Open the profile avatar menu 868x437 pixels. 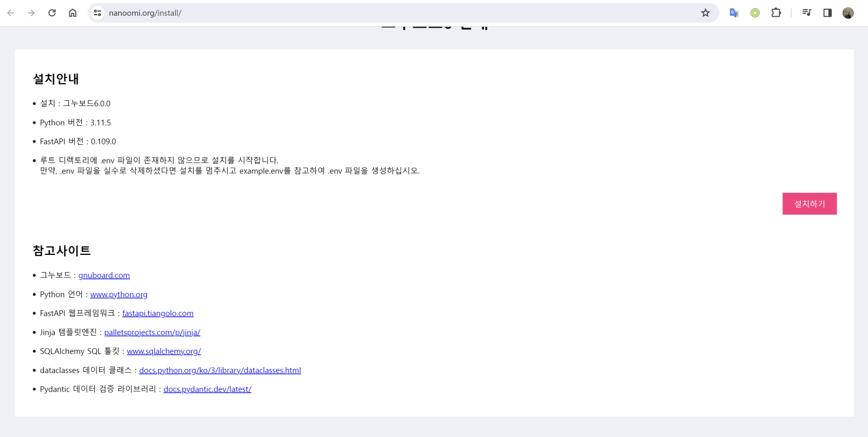click(x=848, y=13)
